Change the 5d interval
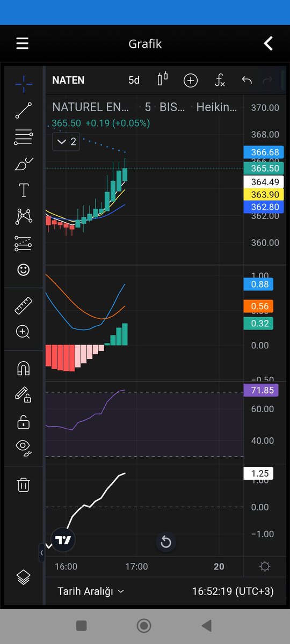The image size is (290, 644). 134,80
